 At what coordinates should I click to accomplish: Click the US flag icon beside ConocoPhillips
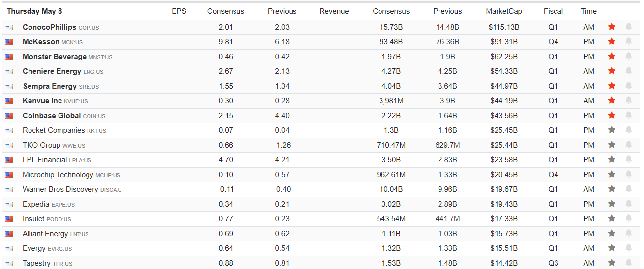pyautogui.click(x=9, y=28)
